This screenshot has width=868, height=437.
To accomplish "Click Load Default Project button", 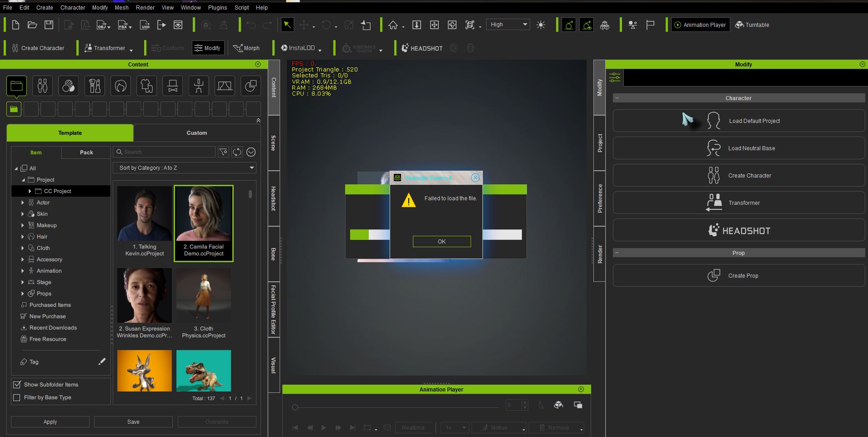I will 739,121.
